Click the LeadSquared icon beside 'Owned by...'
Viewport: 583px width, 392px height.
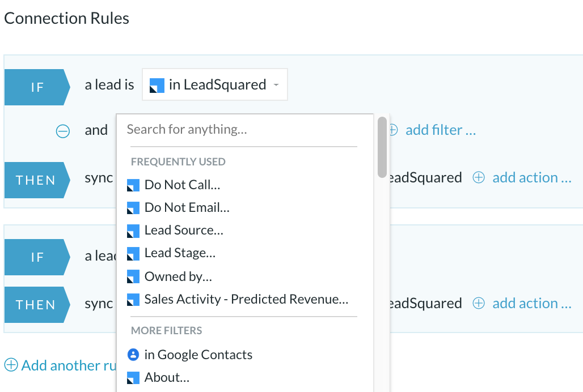[133, 276]
